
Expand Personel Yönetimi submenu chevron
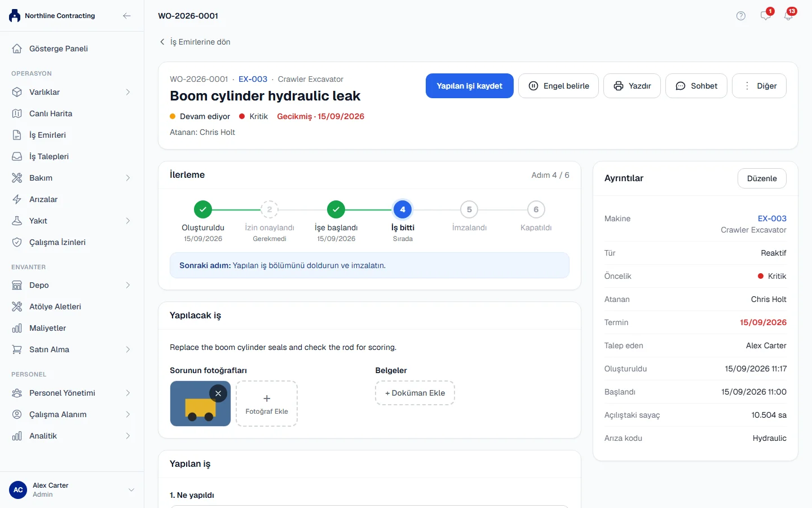pos(128,393)
